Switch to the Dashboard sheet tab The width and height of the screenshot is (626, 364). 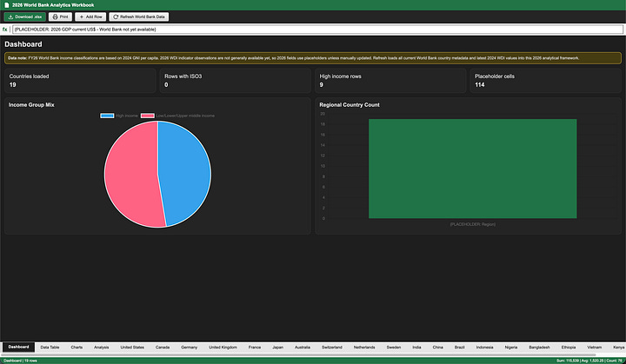(x=19, y=347)
